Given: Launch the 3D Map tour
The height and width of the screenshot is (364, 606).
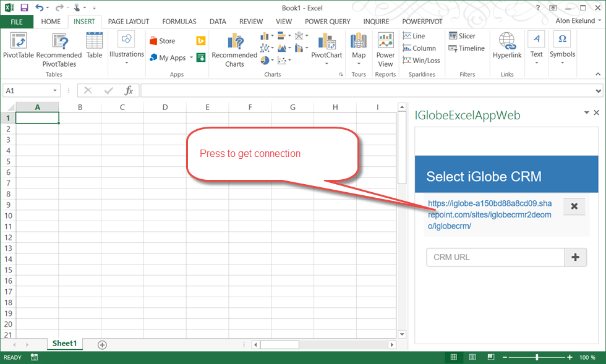Looking at the screenshot, I should (359, 48).
